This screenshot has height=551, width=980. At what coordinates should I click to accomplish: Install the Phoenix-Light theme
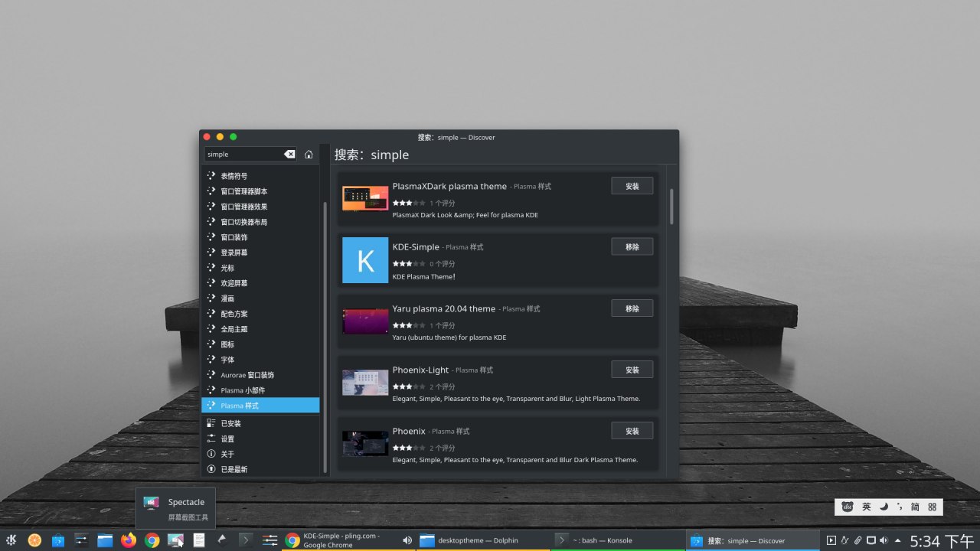(x=632, y=370)
